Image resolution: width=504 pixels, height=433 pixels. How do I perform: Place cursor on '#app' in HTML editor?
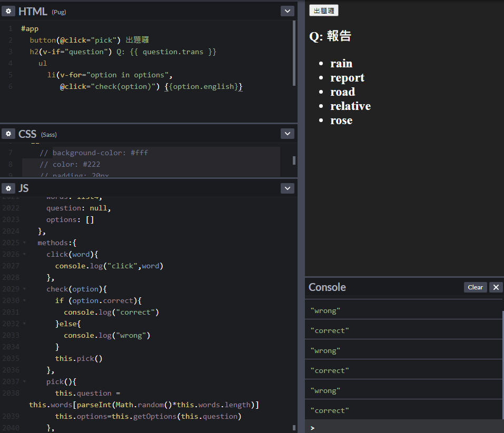tap(29, 28)
